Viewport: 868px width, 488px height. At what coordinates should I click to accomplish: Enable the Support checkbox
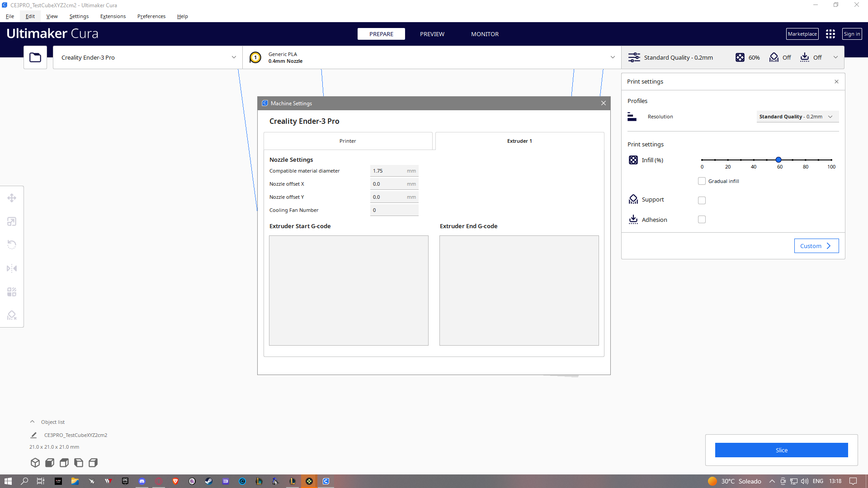pyautogui.click(x=702, y=200)
